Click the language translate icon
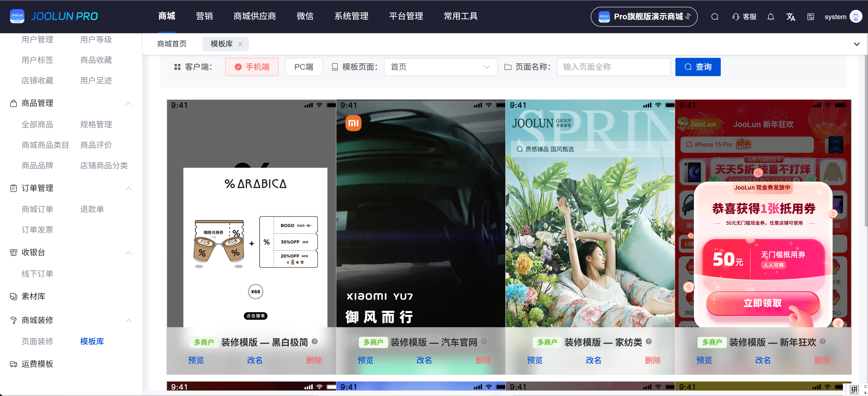Viewport: 868px width, 396px height. 790,17
